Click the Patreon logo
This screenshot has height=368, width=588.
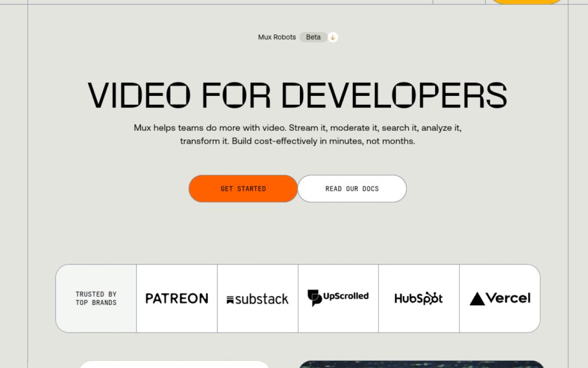176,299
